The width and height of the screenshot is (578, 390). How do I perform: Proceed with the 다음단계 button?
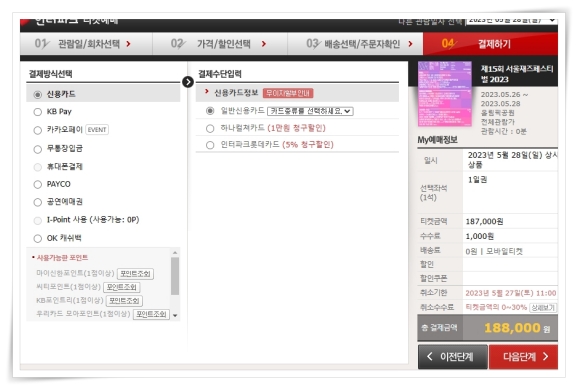pyautogui.click(x=523, y=357)
